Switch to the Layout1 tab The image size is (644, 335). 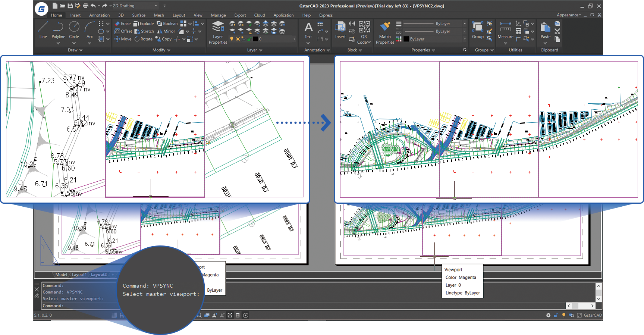(x=79, y=275)
